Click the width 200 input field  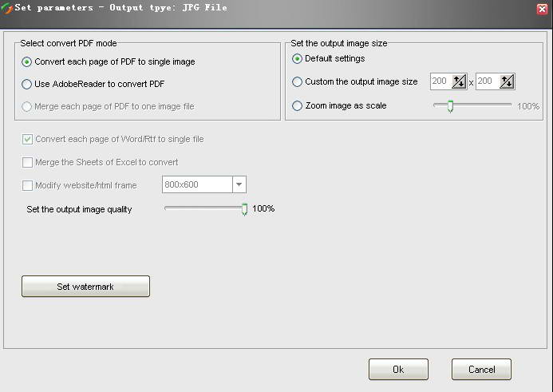point(440,81)
